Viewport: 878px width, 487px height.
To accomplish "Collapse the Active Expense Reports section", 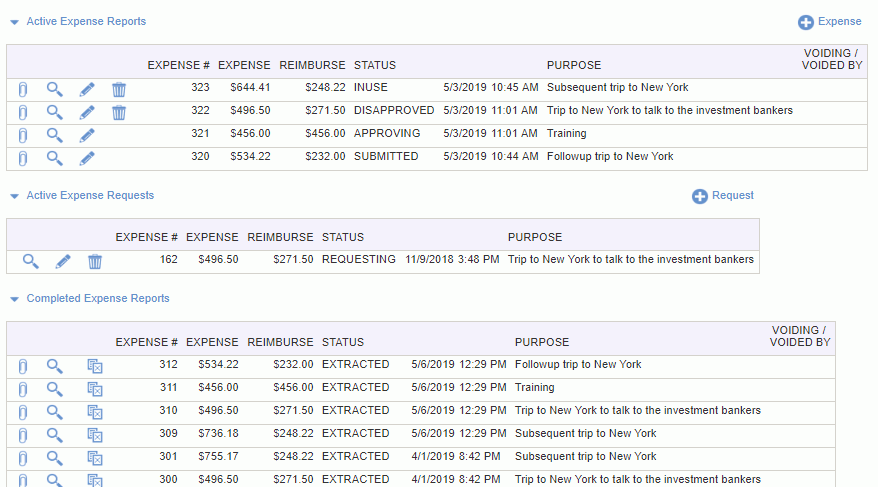I will (15, 22).
